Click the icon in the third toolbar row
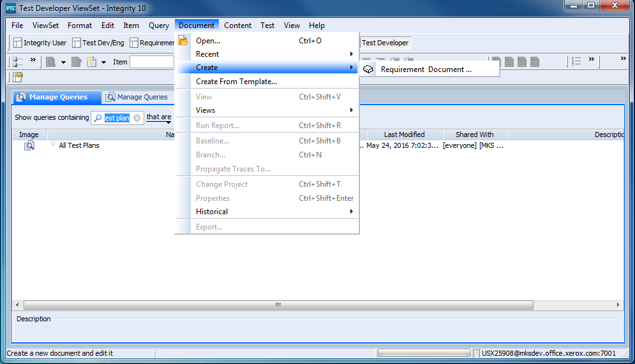 [x=18, y=77]
